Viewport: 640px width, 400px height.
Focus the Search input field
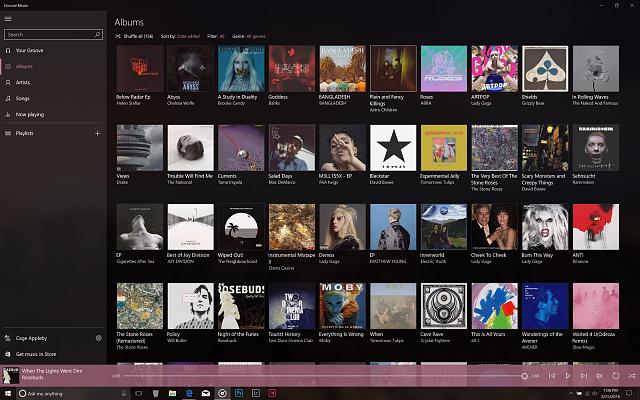tap(53, 35)
